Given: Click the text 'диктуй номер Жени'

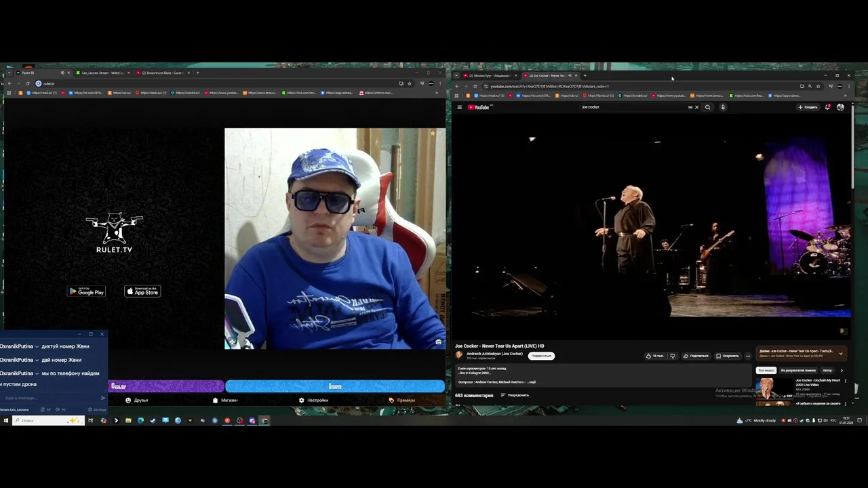Looking at the screenshot, I should click(x=65, y=346).
